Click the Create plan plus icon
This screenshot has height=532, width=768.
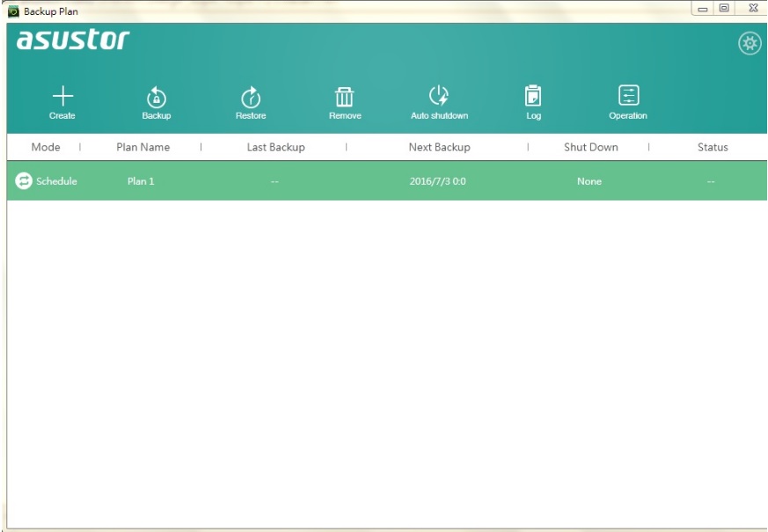pos(62,96)
